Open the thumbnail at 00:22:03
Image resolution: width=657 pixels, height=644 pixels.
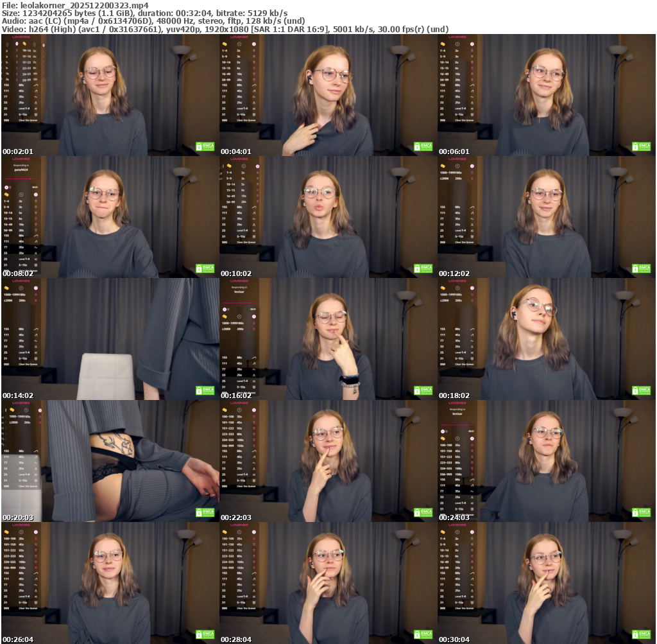(x=328, y=461)
